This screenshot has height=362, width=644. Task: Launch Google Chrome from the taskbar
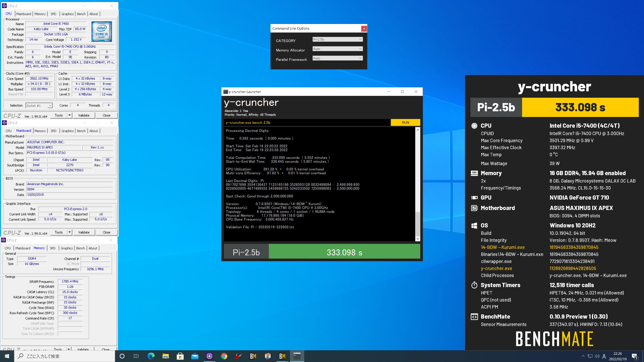(x=224, y=356)
